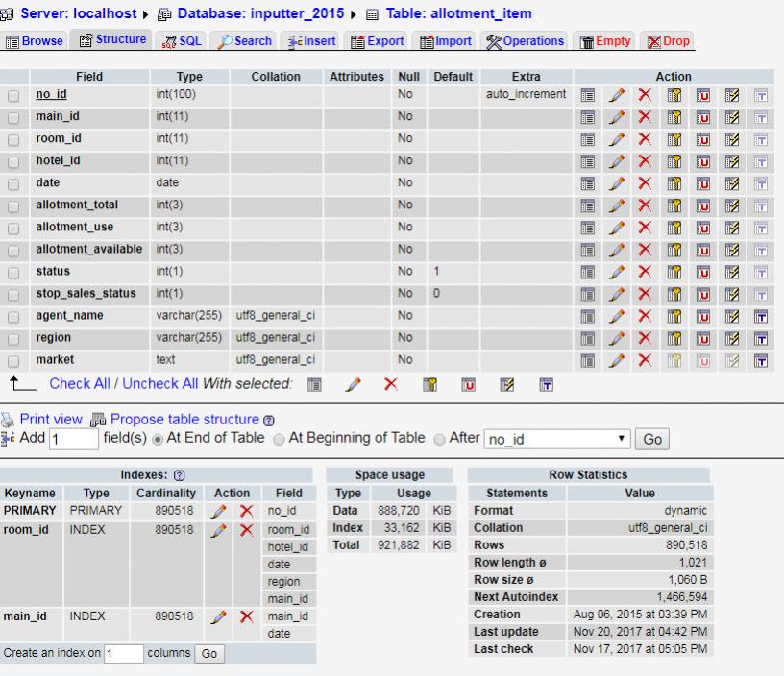Focus the Add field(s) count input

coord(73,439)
